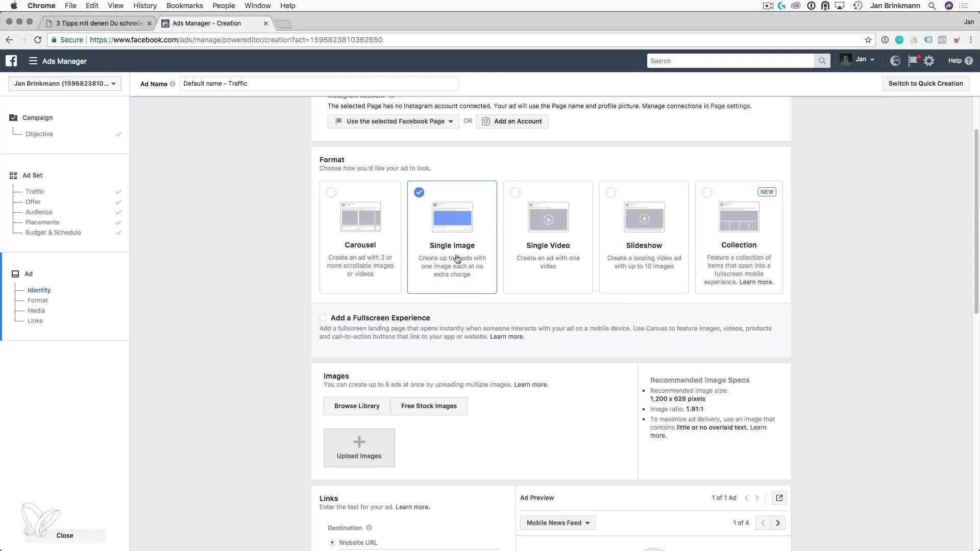Click the search magnifier button

coord(822,61)
